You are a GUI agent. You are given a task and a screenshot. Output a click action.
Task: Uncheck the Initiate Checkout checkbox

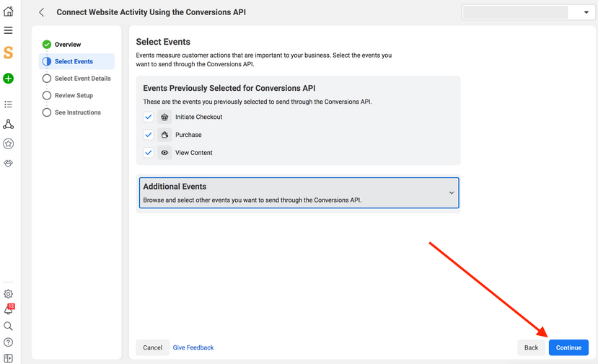pos(149,117)
